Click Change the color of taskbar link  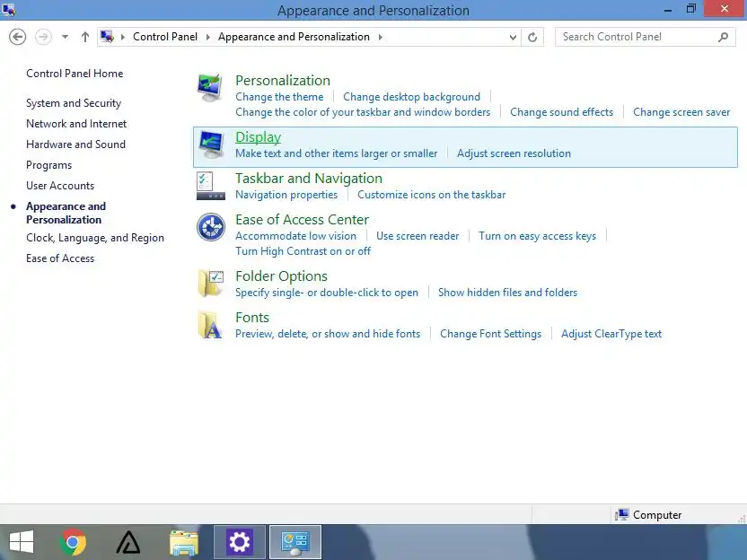tap(363, 112)
